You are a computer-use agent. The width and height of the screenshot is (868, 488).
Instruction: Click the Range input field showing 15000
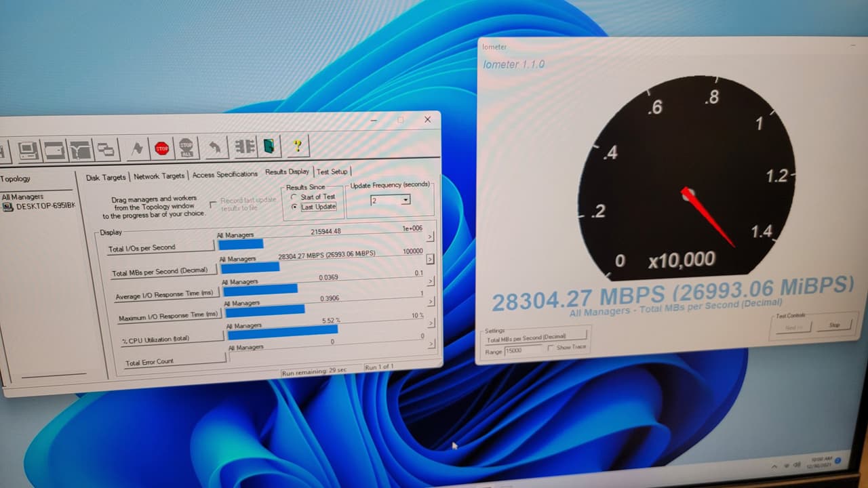[524, 351]
